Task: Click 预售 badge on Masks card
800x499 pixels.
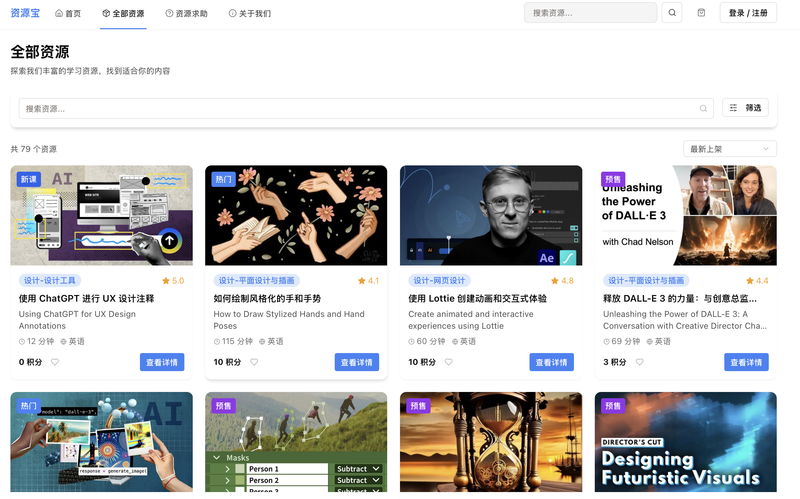Action: (x=223, y=406)
